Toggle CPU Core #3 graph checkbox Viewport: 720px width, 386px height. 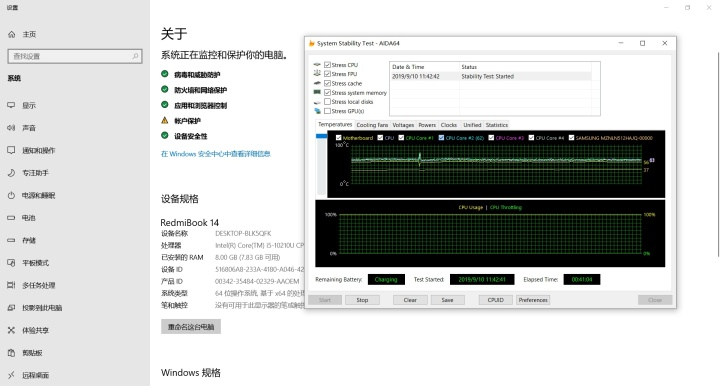point(491,138)
